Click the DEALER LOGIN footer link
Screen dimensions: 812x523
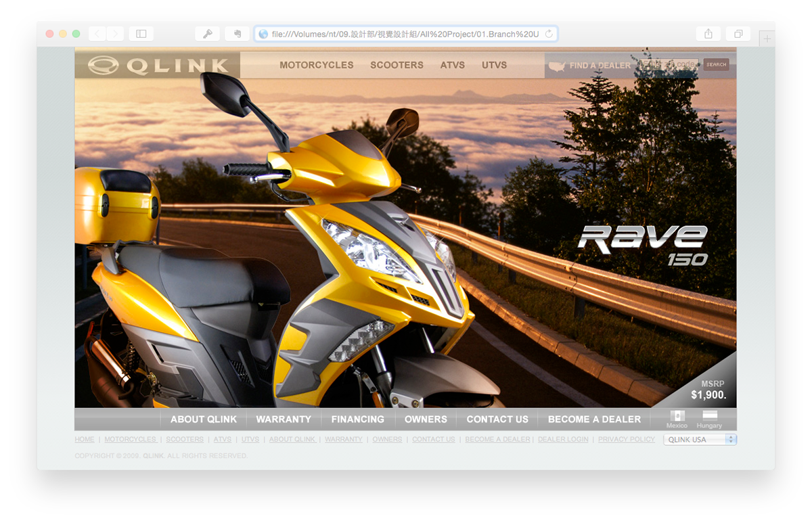563,439
